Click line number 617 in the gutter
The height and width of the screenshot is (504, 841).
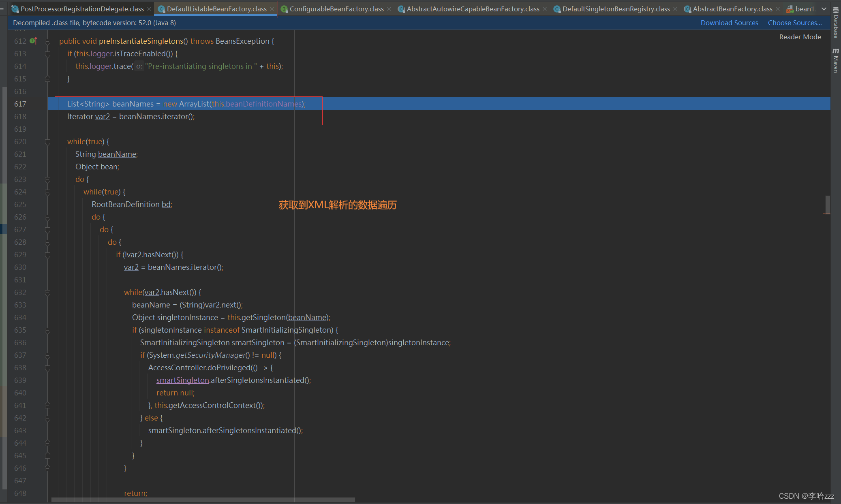point(20,104)
